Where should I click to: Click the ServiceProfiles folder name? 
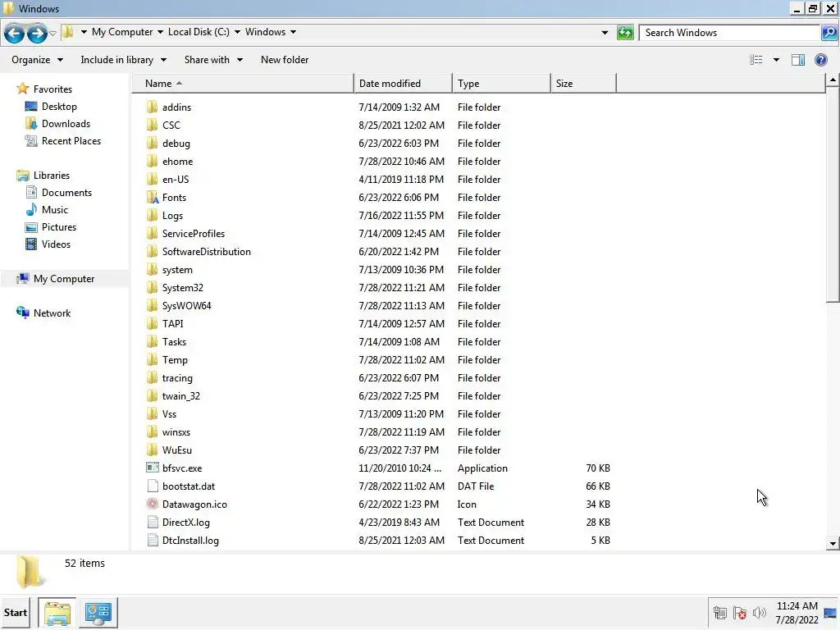194,234
